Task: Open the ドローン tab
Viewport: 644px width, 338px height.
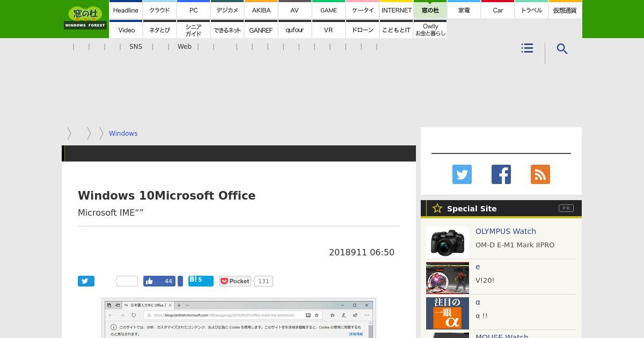Action: click(x=362, y=30)
